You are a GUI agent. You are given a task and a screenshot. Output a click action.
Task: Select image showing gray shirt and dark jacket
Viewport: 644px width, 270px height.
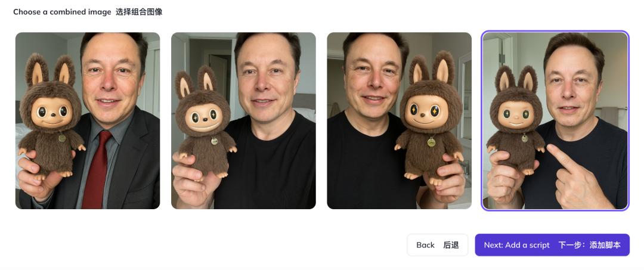pos(88,120)
